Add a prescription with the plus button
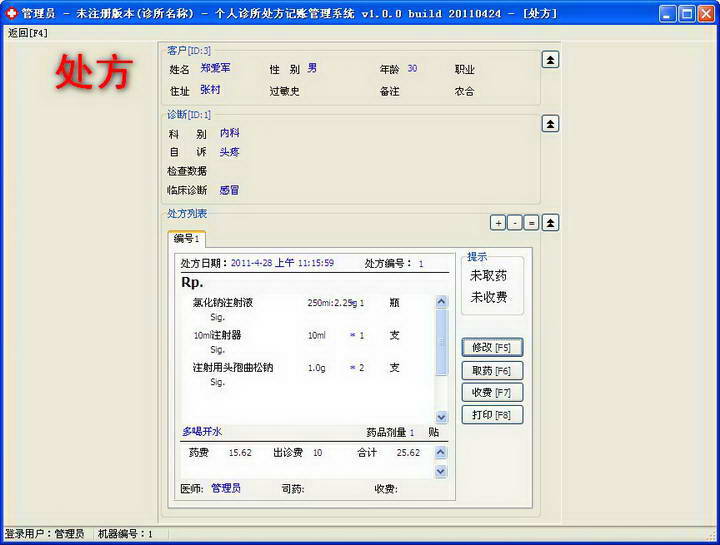Image resolution: width=720 pixels, height=545 pixels. click(x=498, y=223)
